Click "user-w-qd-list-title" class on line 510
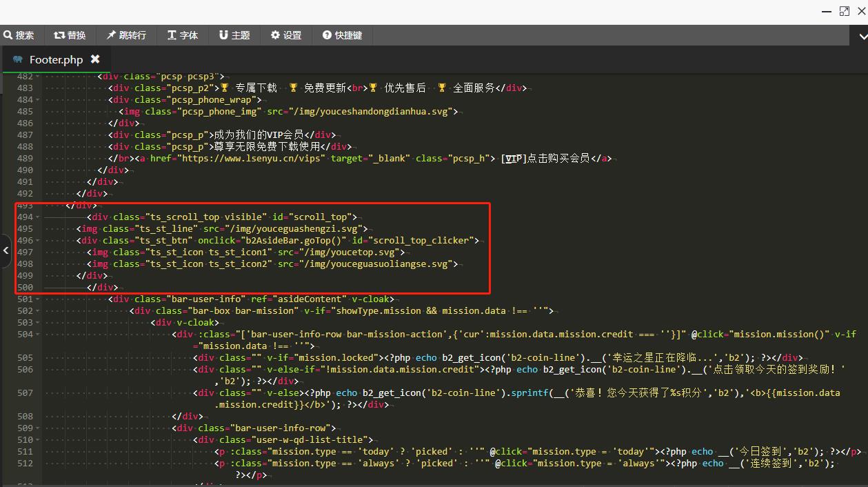 click(310, 439)
